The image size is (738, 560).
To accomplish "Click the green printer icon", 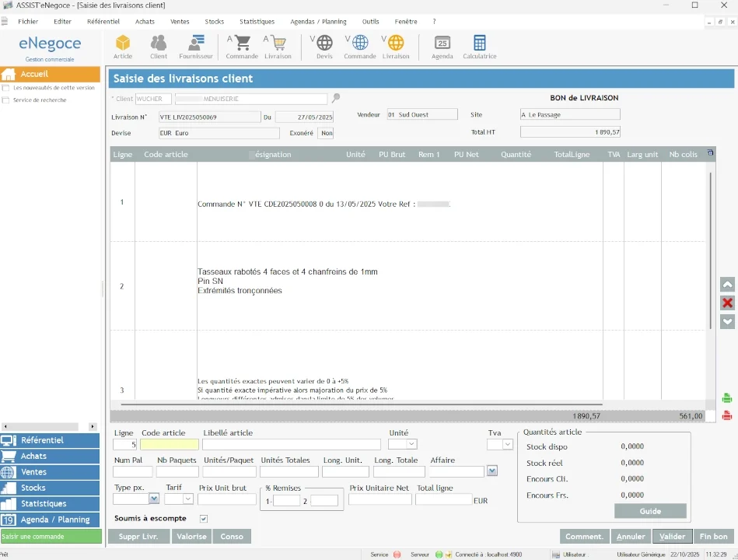I will coord(727,398).
